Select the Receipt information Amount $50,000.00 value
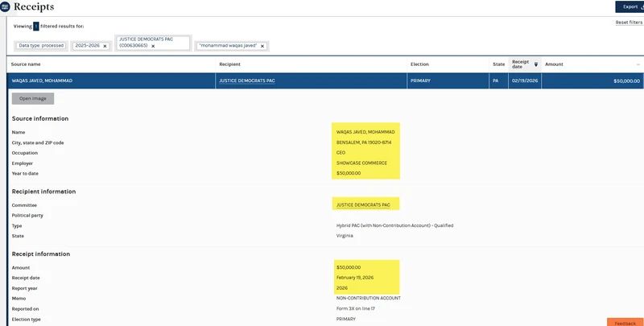 pos(349,267)
